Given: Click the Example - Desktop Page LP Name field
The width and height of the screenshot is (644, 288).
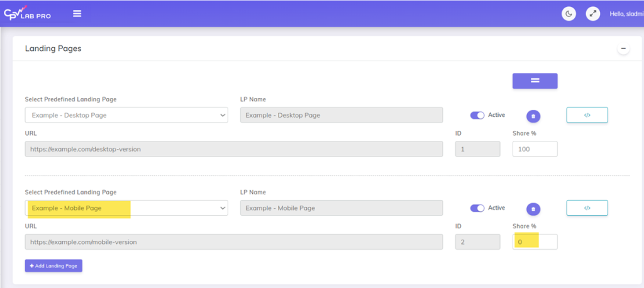Looking at the screenshot, I should click(x=341, y=115).
